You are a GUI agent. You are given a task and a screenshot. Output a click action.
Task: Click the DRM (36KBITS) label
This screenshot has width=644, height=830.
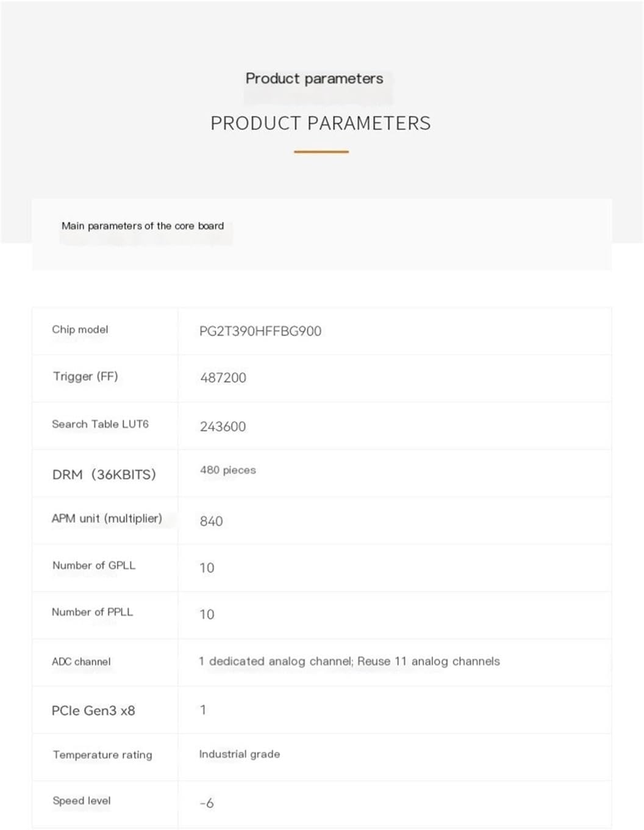104,474
